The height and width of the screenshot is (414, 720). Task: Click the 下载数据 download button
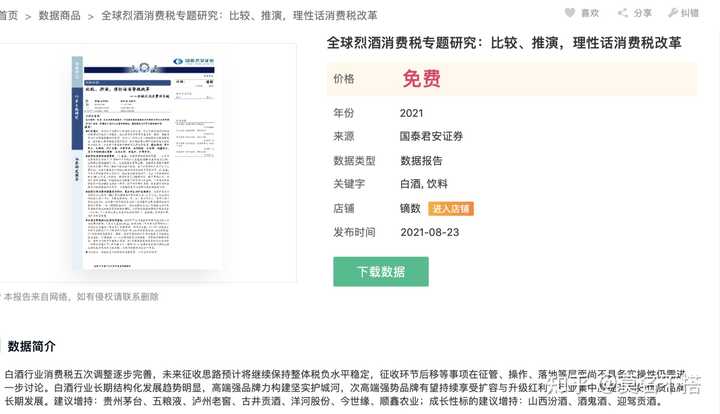381,272
